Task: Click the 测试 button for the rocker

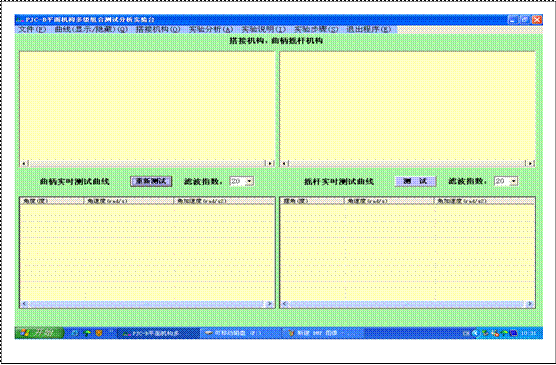Action: (x=415, y=181)
